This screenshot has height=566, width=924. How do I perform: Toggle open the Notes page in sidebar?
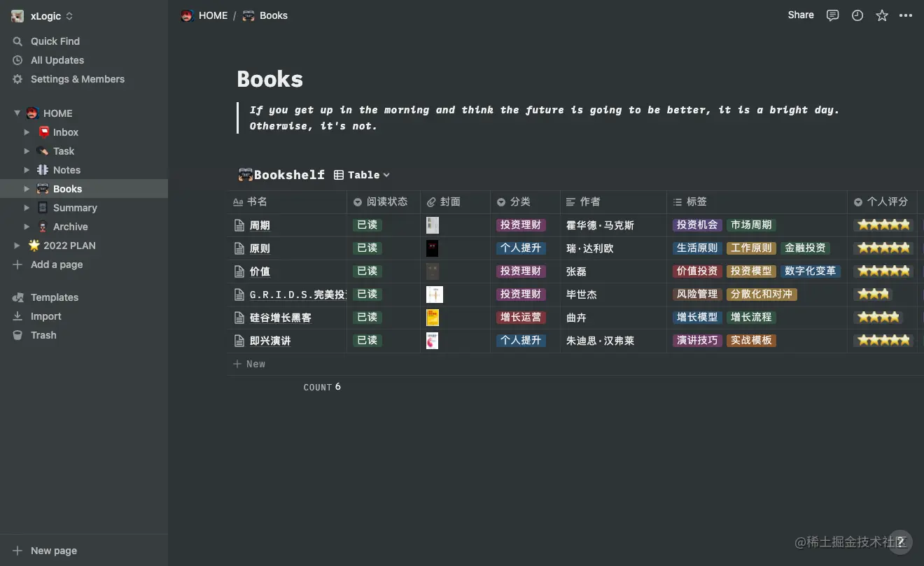tap(27, 169)
